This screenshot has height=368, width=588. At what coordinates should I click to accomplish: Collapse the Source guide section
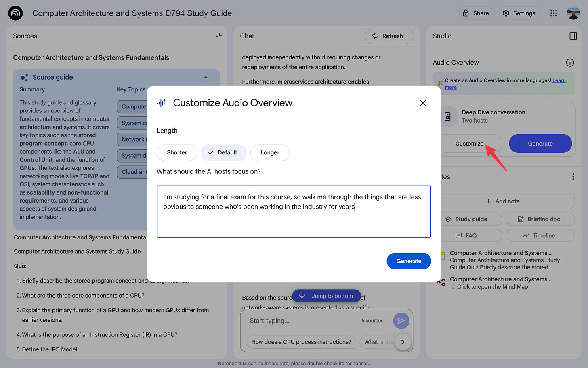(x=206, y=77)
